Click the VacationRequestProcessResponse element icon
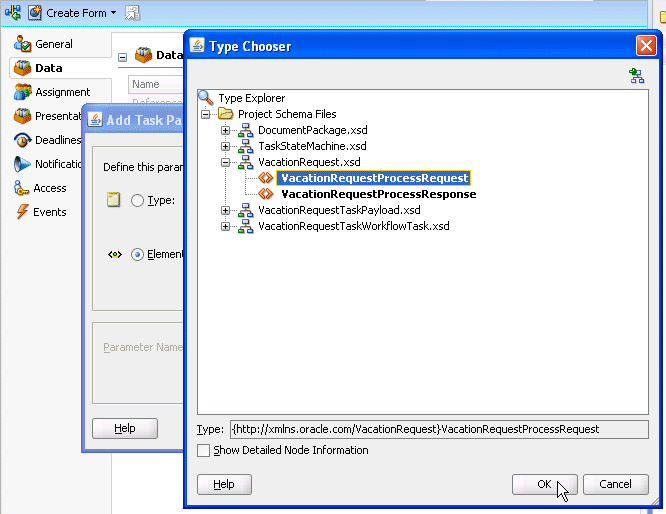 tap(266, 194)
